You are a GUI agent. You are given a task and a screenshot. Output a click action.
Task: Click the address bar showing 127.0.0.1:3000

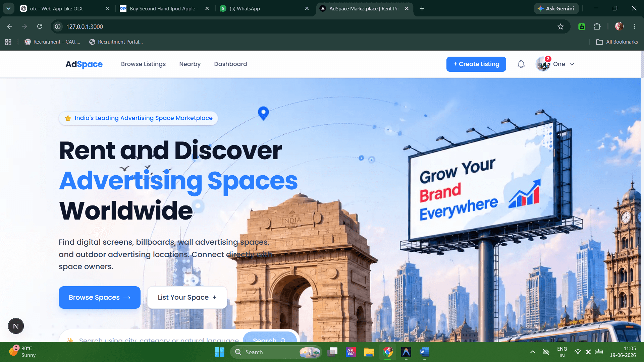pos(311,26)
